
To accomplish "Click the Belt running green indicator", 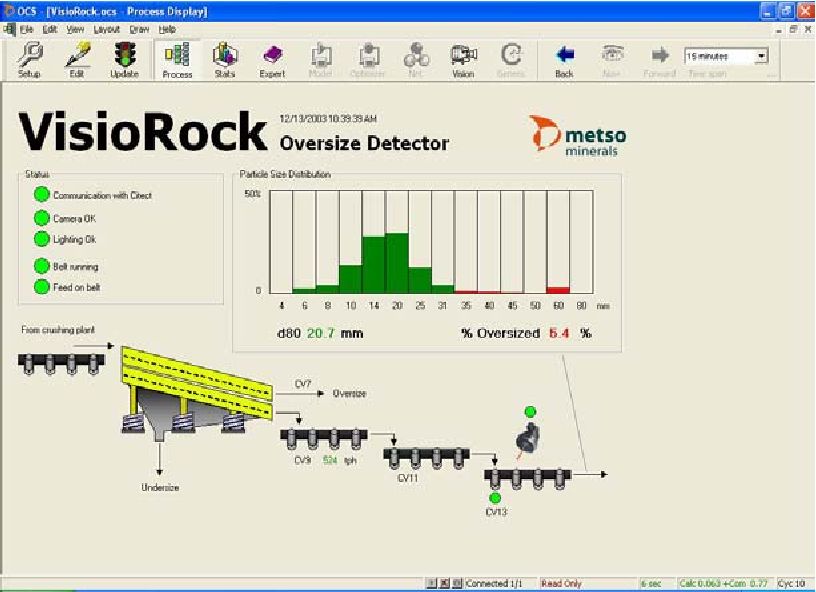I will click(x=42, y=266).
